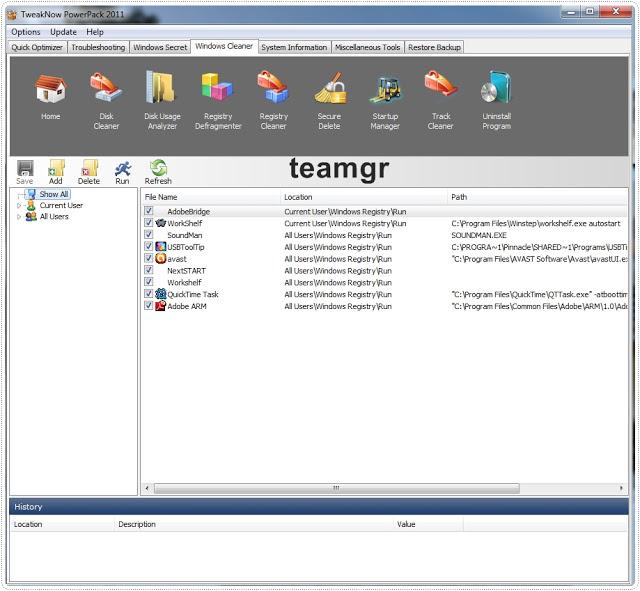
Task: Sort by the Location column header
Action: 364,197
